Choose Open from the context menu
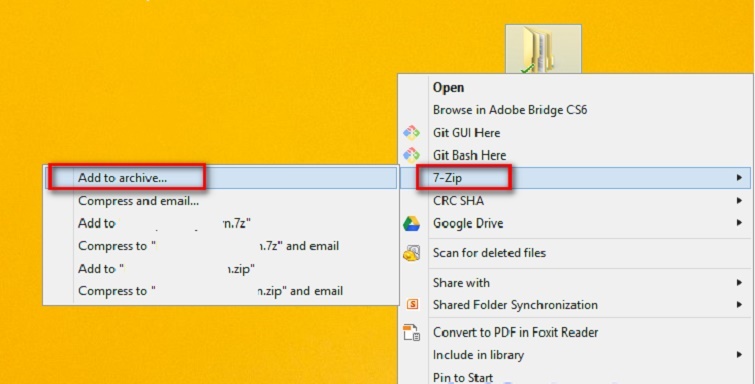The image size is (755, 384). pos(448,88)
